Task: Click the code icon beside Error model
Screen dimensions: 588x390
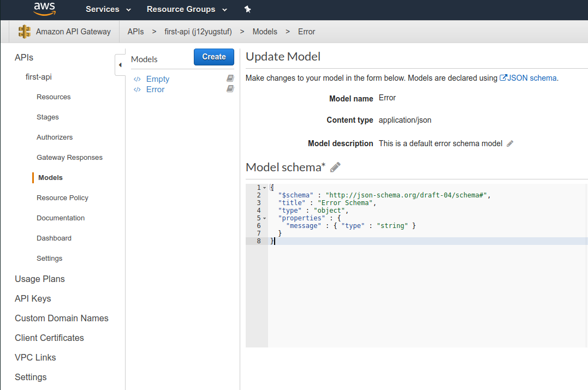Action: coord(137,89)
